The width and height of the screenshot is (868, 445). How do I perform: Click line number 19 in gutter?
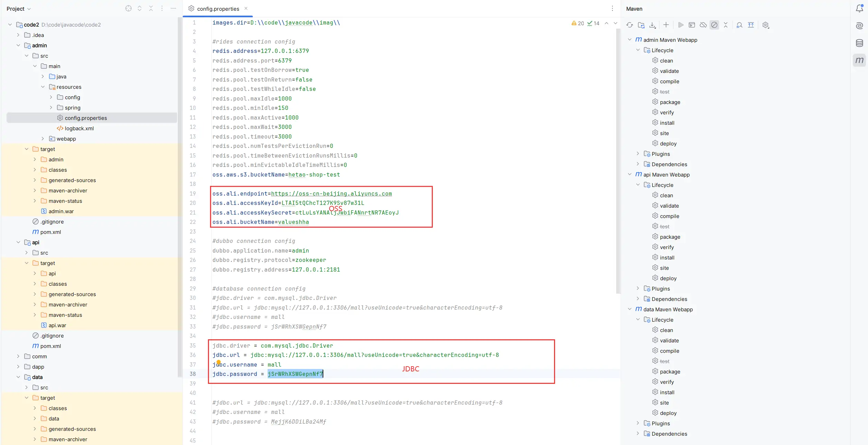coord(193,194)
